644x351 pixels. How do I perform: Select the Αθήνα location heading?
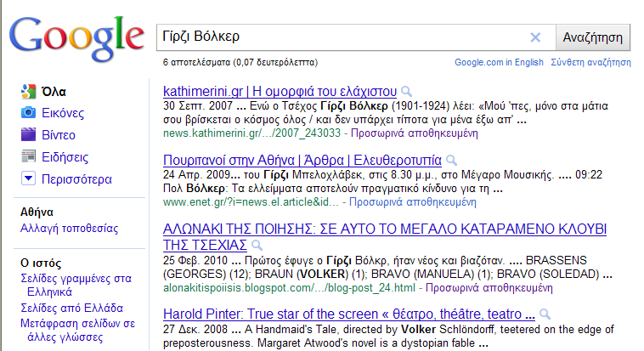click(37, 212)
